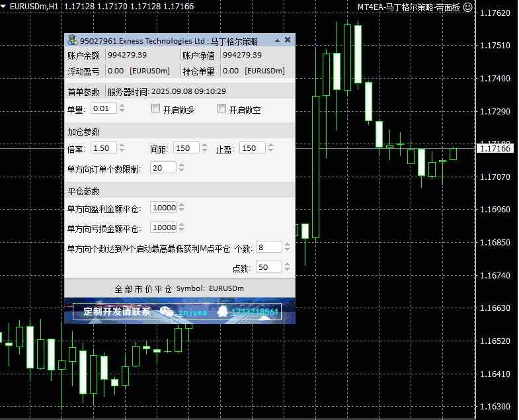The image size is (519, 420).
Task: Click the 单量 spinner arrows
Action: [122, 108]
